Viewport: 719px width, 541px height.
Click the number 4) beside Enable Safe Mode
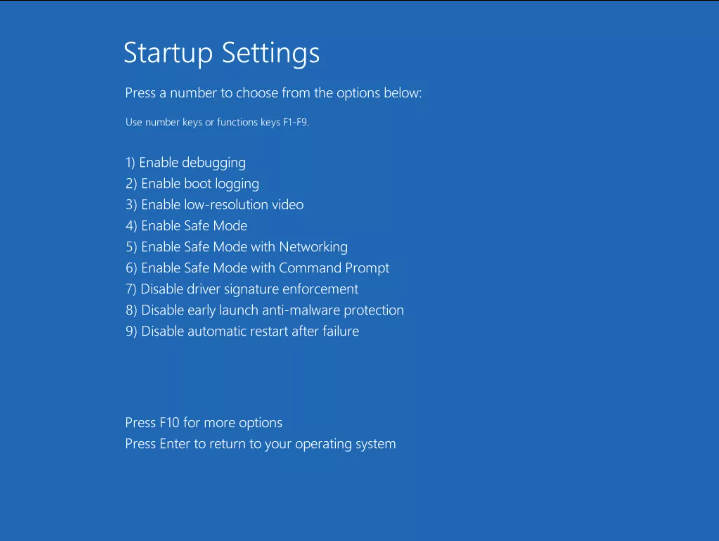point(131,226)
